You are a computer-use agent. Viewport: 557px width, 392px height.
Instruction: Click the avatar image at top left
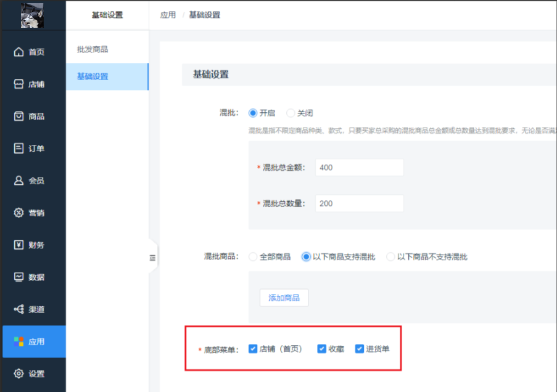click(31, 14)
